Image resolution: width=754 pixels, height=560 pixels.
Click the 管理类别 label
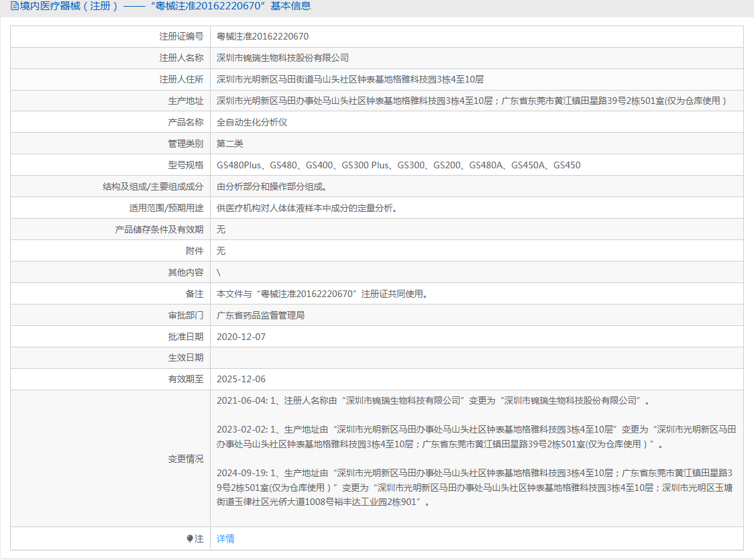(x=186, y=144)
